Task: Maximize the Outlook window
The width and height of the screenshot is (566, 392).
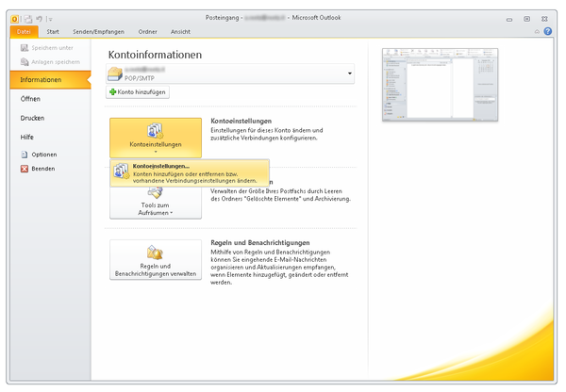Action: click(527, 19)
